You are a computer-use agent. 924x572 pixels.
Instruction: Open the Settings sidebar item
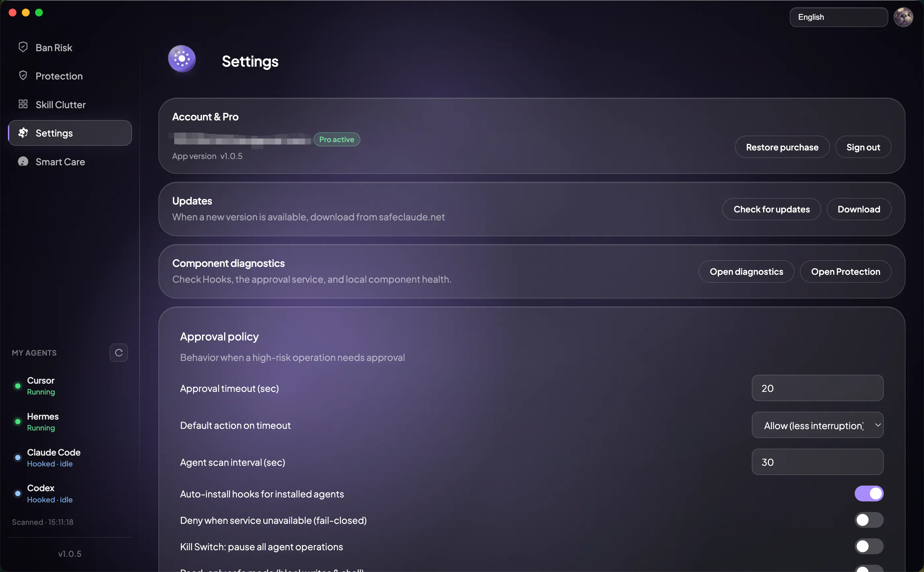click(70, 133)
